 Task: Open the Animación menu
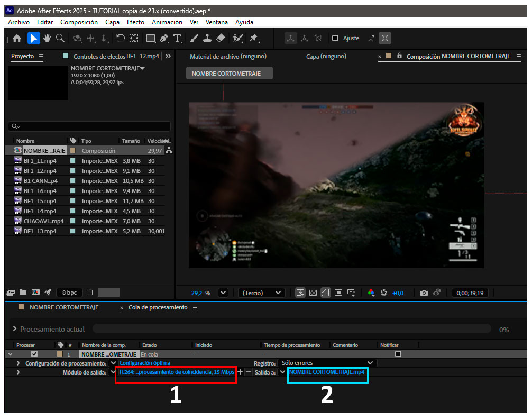coord(167,22)
